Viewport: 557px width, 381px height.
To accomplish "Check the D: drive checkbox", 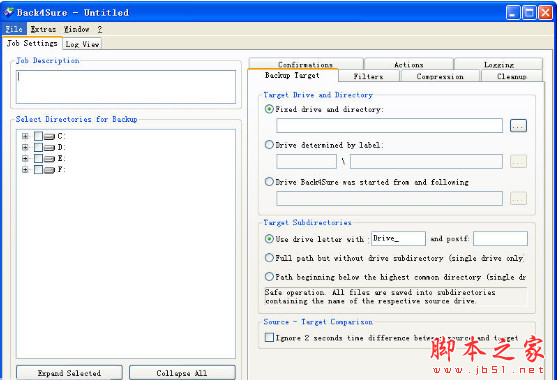I will (x=38, y=147).
